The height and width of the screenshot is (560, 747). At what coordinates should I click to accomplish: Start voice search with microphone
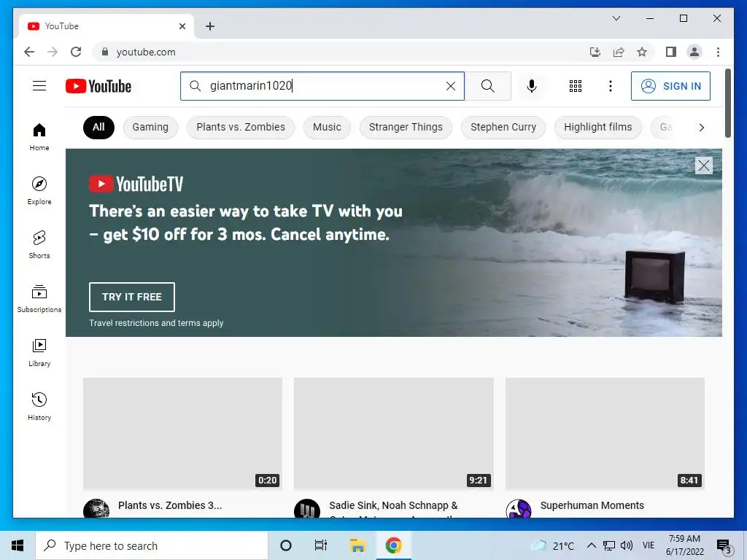click(x=532, y=86)
